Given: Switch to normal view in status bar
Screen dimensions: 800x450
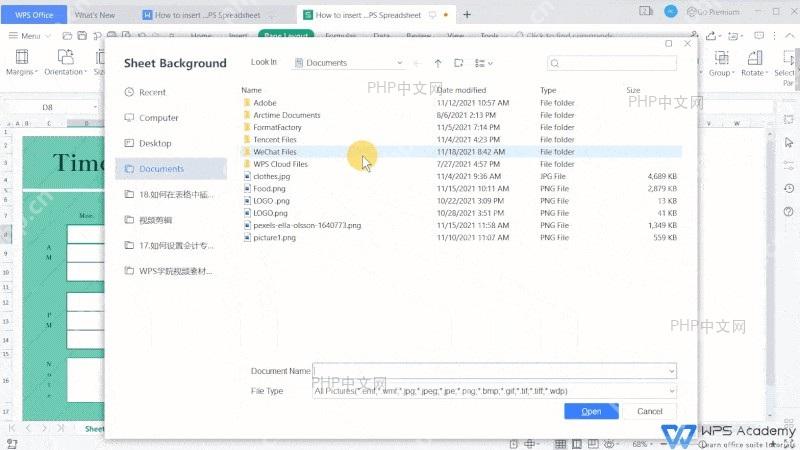Looking at the screenshot, I should pyautogui.click(x=560, y=444).
